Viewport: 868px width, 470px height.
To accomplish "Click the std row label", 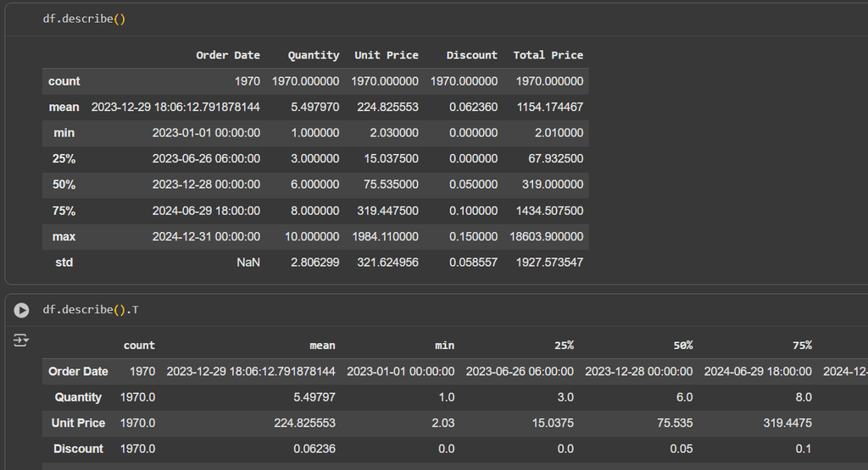I will [x=64, y=263].
